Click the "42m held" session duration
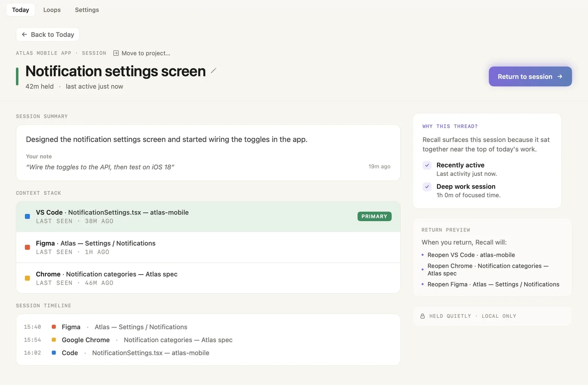 39,86
